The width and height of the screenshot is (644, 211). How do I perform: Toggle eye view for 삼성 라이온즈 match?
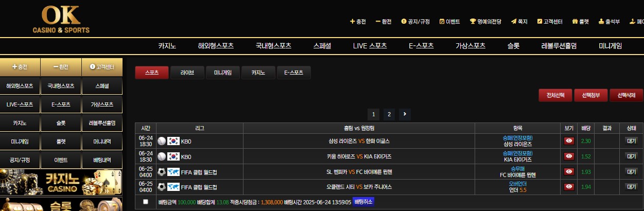(x=569, y=141)
